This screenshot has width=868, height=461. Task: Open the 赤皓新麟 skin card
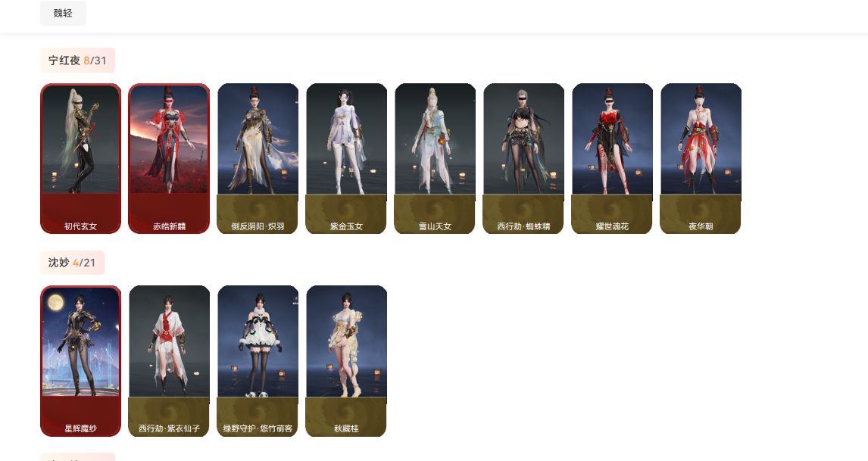click(x=169, y=158)
